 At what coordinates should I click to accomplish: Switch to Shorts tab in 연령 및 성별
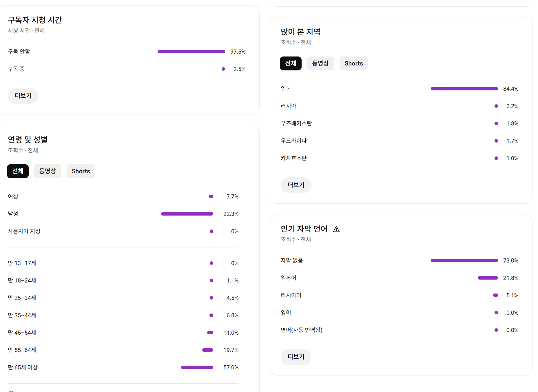[81, 171]
